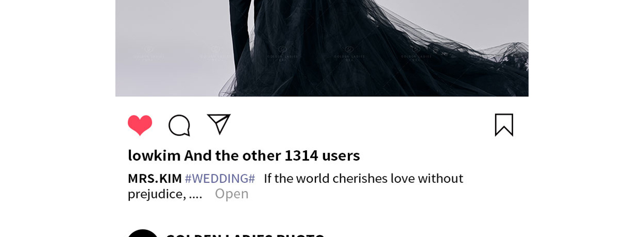The image size is (644, 237).
Task: Share the post using the paper plane icon
Action: tap(219, 124)
